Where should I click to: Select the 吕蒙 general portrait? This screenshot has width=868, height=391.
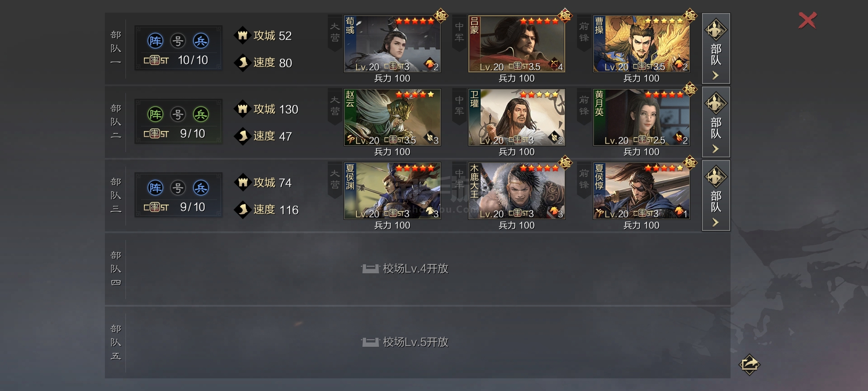coord(517,44)
